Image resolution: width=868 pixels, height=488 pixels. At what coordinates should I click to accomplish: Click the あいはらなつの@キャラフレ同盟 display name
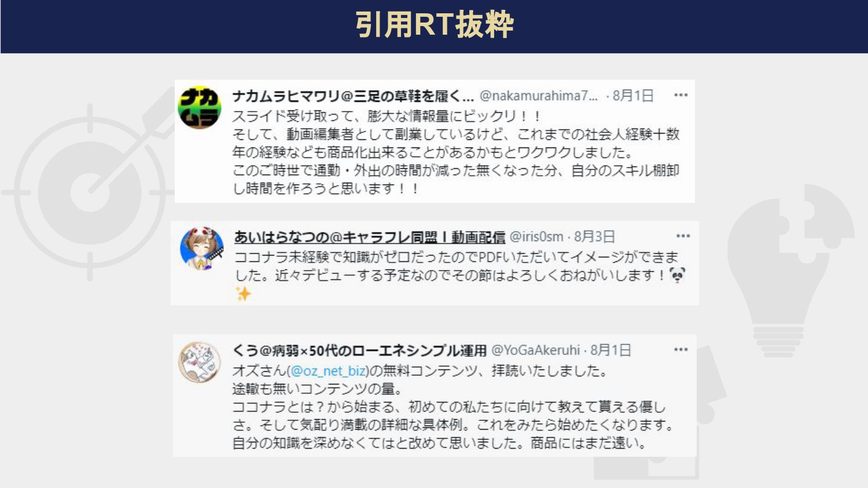pos(370,237)
